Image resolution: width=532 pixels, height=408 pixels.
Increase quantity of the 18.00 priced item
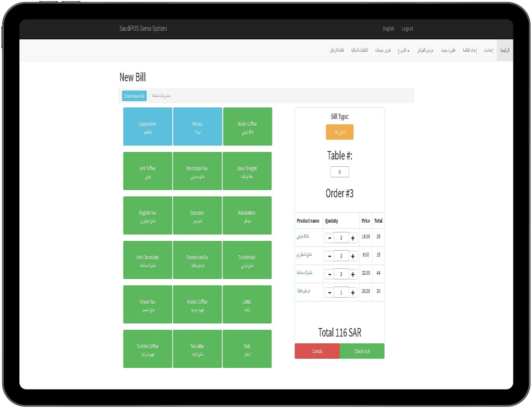point(353,238)
